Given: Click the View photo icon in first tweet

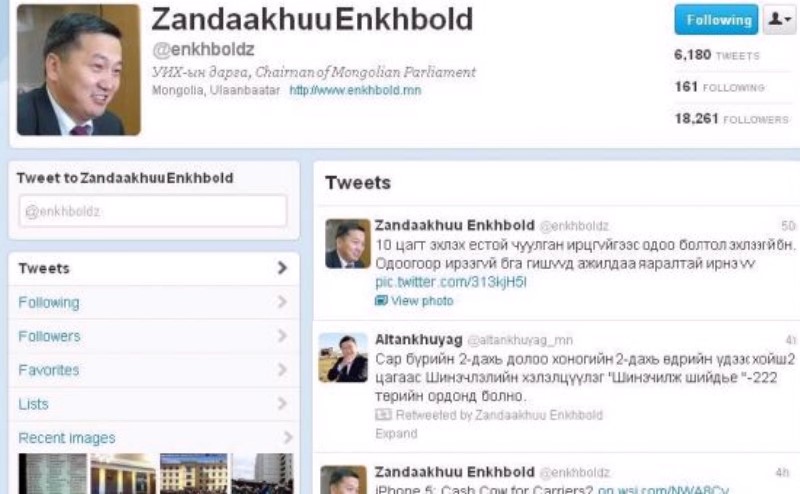Looking at the screenshot, I should point(381,300).
